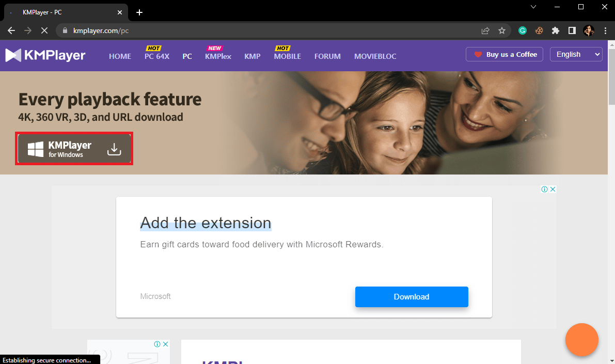
Task: Click the ad info icon on Microsoft ad
Action: click(544, 189)
